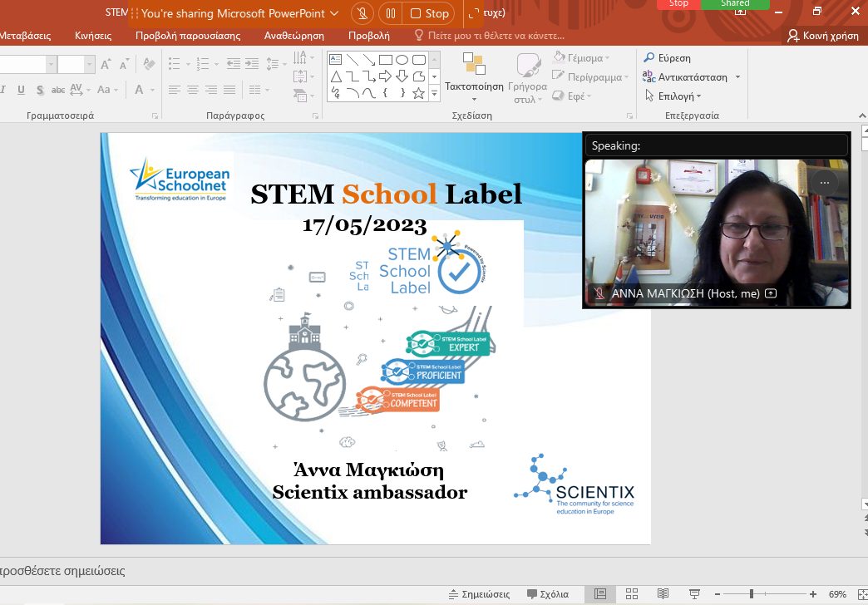This screenshot has width=868, height=605.
Task: Open Σχόλια (Comments) in status bar
Action: coord(547,593)
